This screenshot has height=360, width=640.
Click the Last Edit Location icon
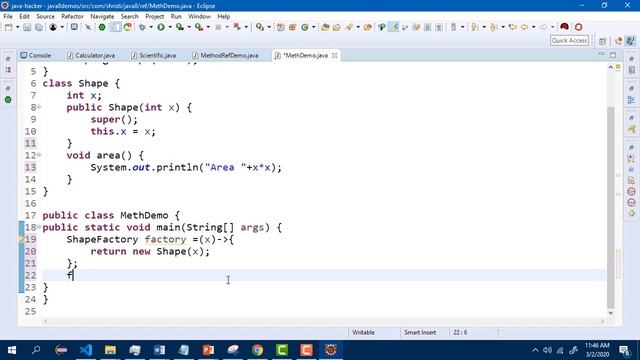513,27
